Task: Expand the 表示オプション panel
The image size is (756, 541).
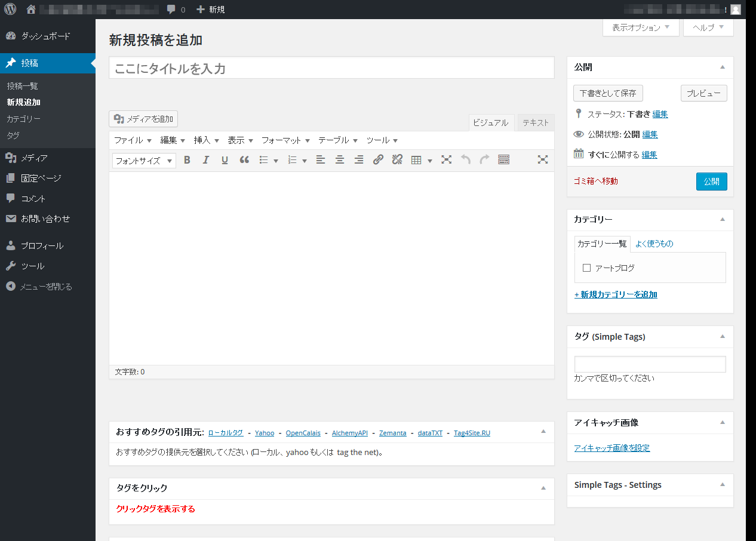Action: (x=641, y=27)
